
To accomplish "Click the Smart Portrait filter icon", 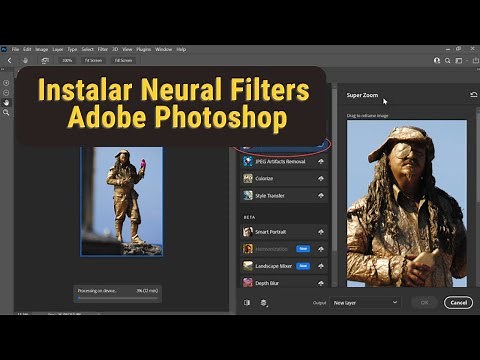I will (x=248, y=232).
